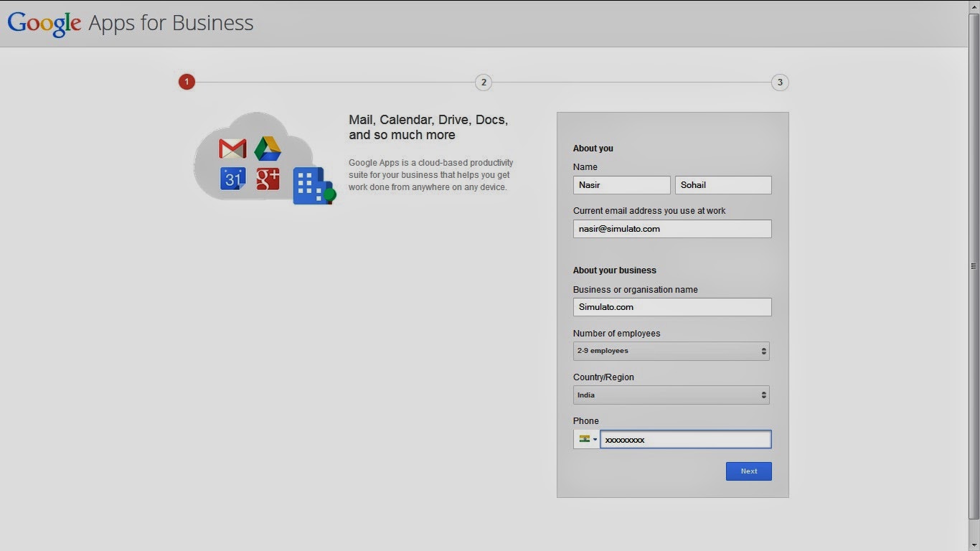Click the Google logo in the header

point(44,24)
